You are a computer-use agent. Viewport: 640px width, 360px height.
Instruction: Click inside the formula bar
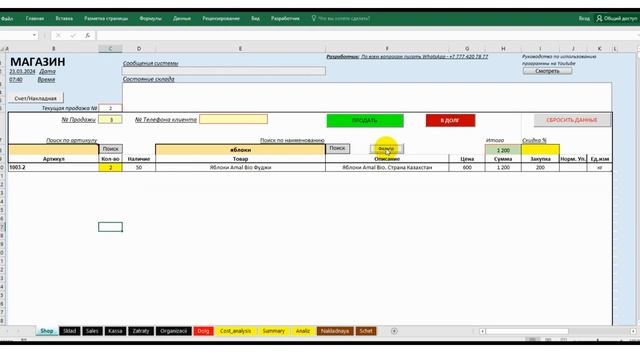tap(367, 36)
